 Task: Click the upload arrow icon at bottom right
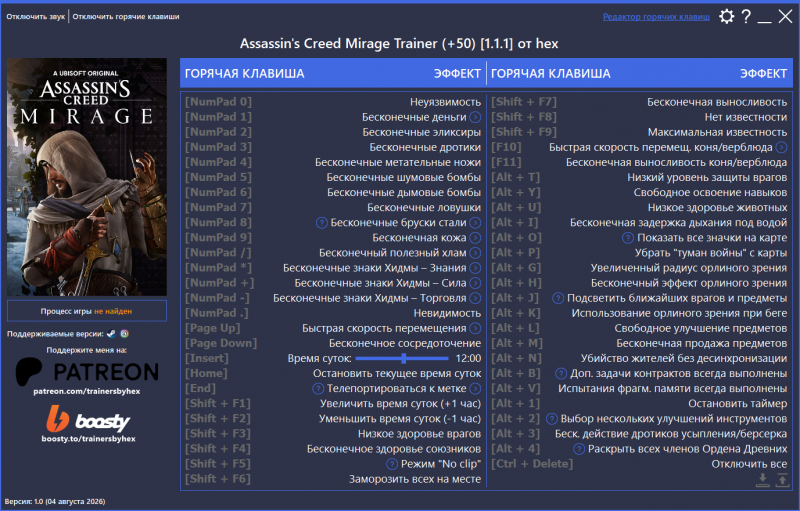pyautogui.click(x=782, y=479)
